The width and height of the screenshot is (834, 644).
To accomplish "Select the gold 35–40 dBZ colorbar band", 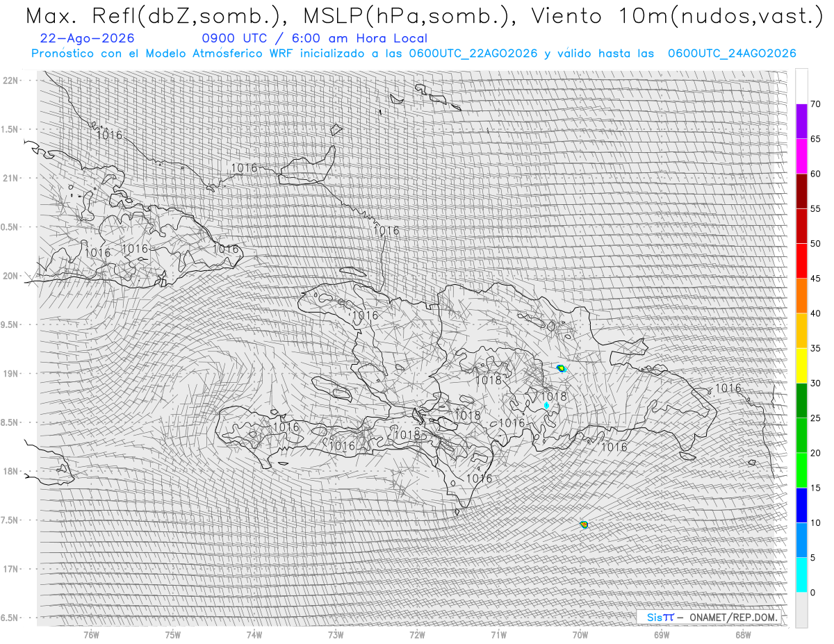I will pyautogui.click(x=801, y=331).
